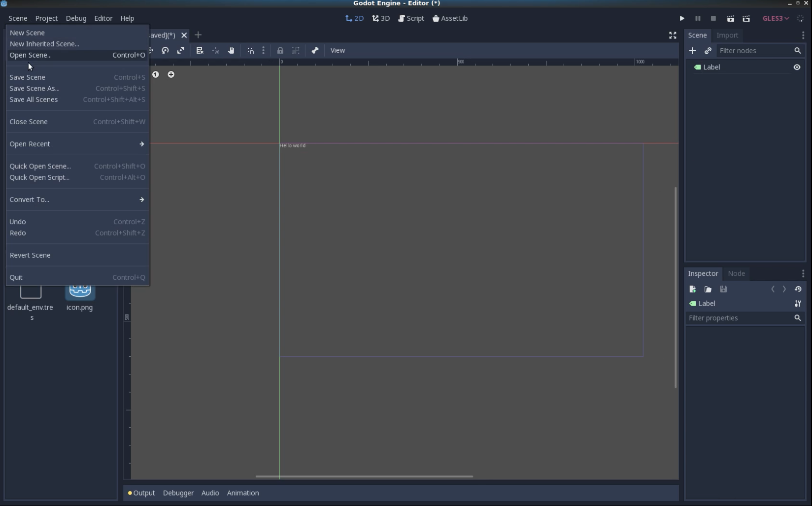This screenshot has height=506, width=812.
Task: Switch to the Import tab
Action: pos(727,35)
